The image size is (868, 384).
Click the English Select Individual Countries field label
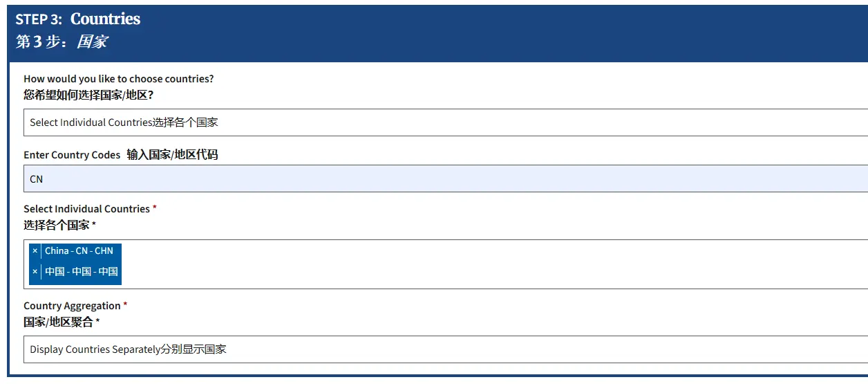tap(86, 209)
